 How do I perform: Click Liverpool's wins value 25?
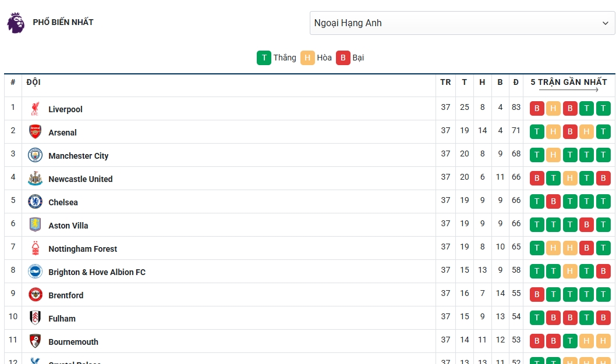click(x=465, y=107)
